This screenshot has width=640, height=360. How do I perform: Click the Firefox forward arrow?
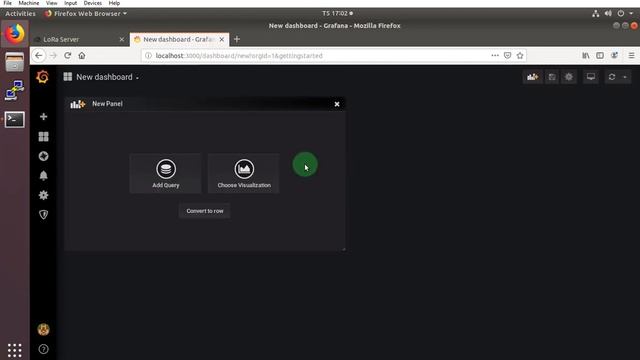click(x=53, y=56)
